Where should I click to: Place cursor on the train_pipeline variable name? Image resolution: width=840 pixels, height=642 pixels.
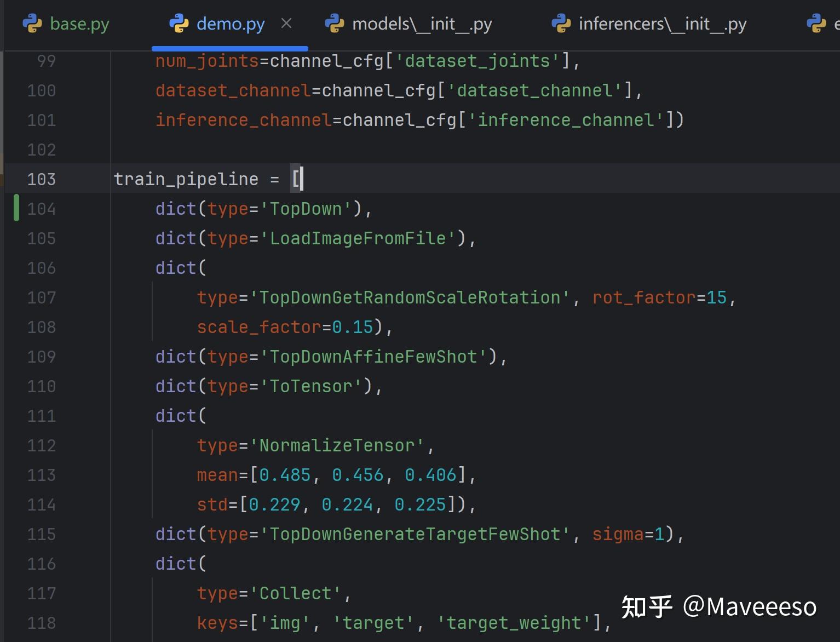click(186, 179)
